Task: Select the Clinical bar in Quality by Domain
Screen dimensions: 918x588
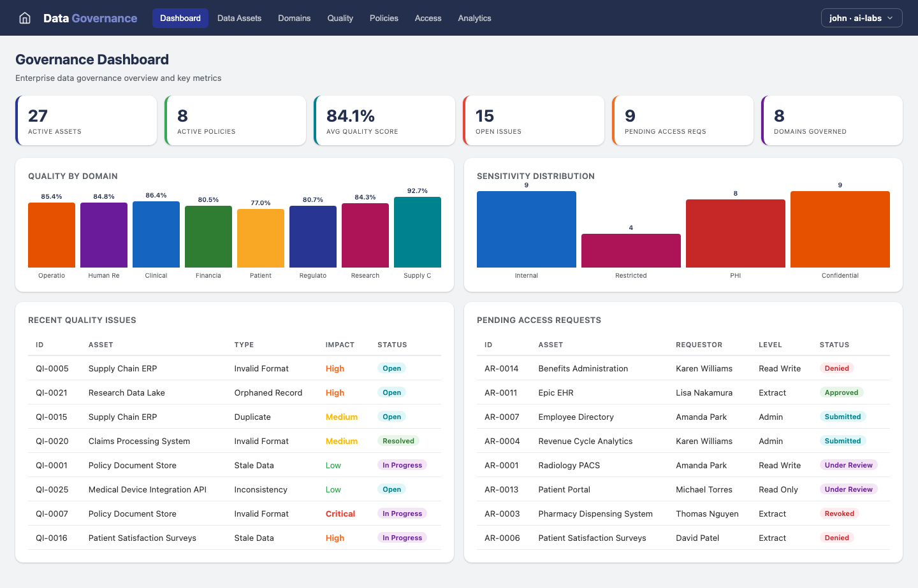Action: pos(156,234)
